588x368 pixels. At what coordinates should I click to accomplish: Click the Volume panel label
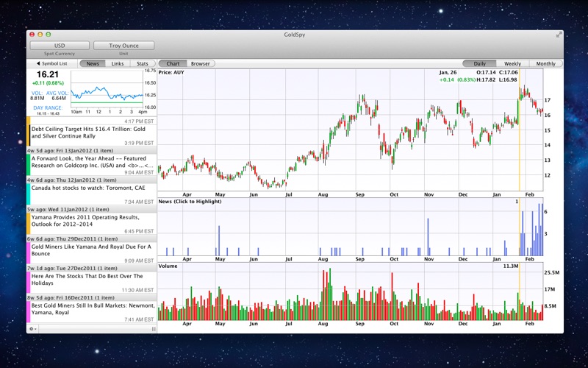tap(168, 266)
